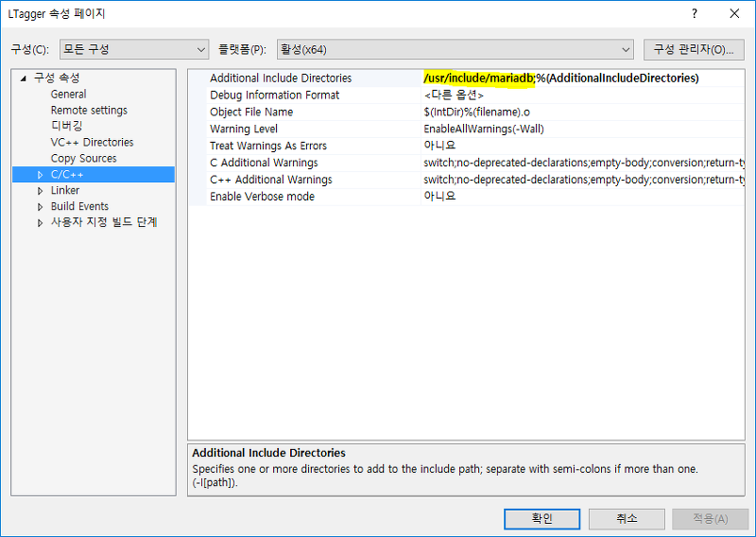This screenshot has width=756, height=537.
Task: Select the Debug Information Format property
Action: [274, 95]
